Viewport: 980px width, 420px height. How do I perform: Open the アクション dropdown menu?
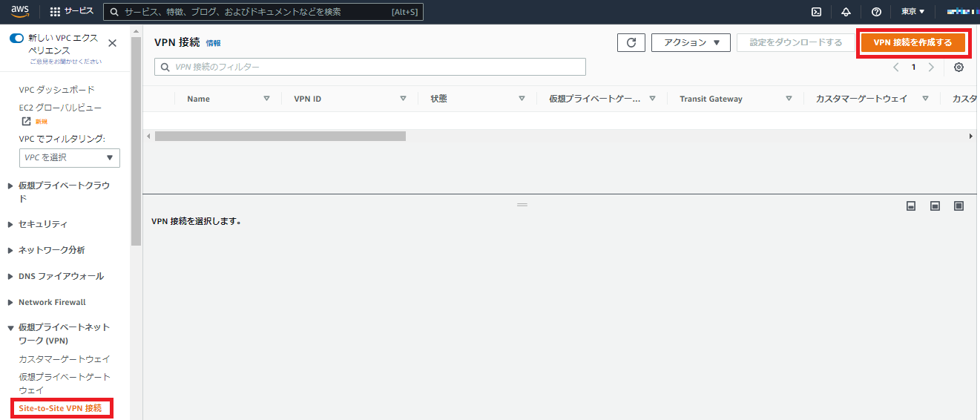691,43
